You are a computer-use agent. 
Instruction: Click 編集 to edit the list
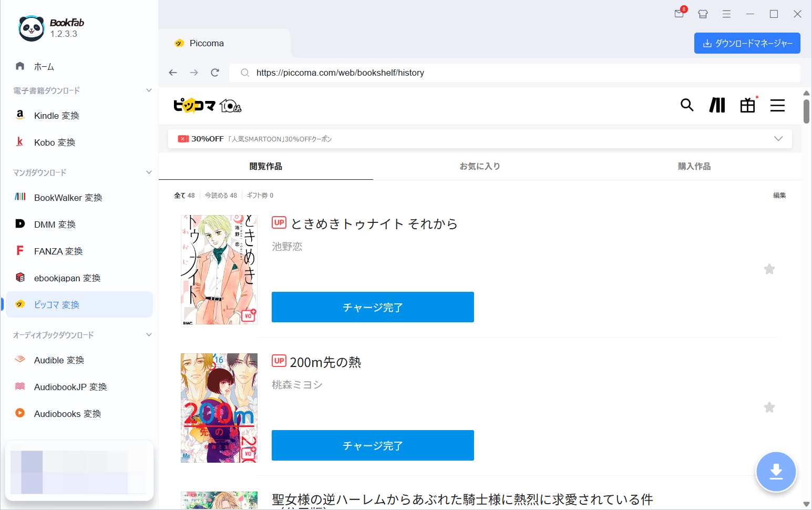click(x=779, y=196)
